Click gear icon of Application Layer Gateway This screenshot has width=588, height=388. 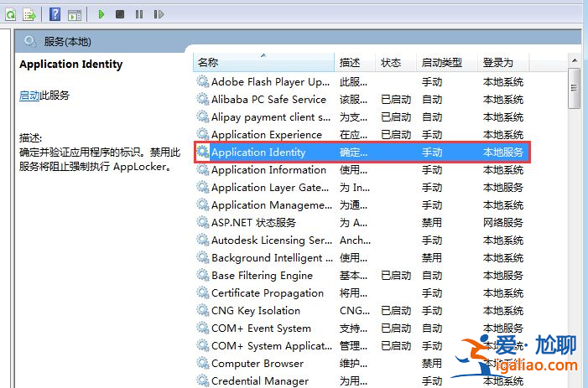[x=202, y=187]
